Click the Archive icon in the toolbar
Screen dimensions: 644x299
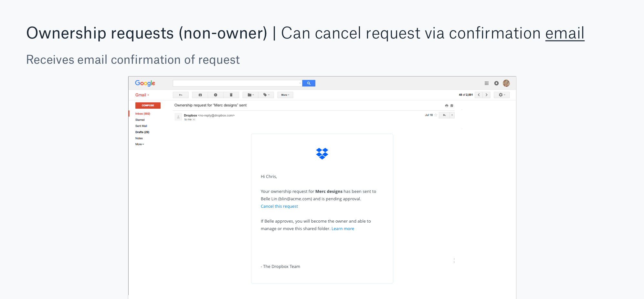point(200,95)
